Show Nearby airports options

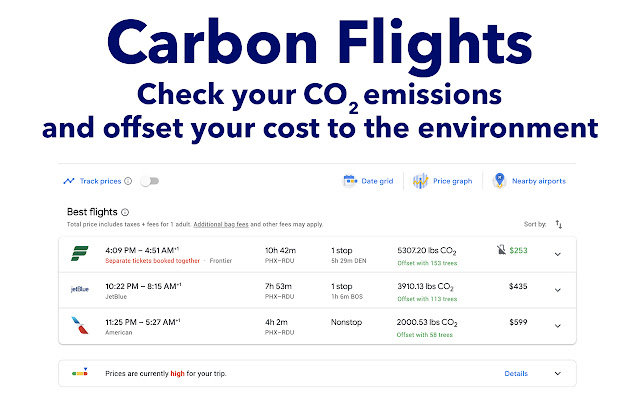click(538, 181)
